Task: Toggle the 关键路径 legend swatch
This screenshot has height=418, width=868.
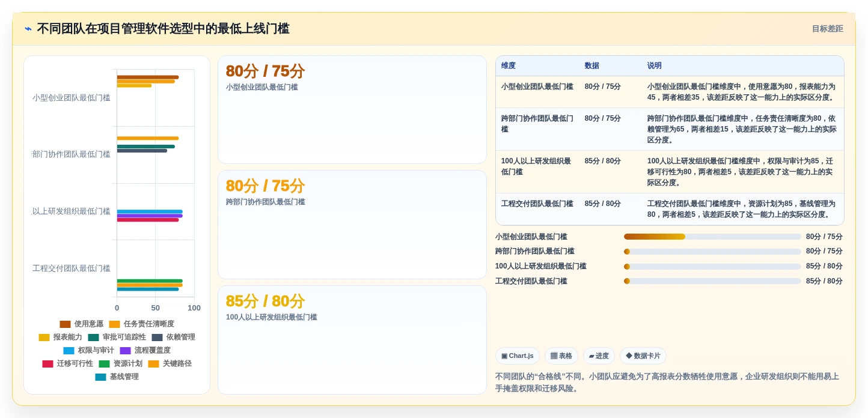Action: [153, 364]
